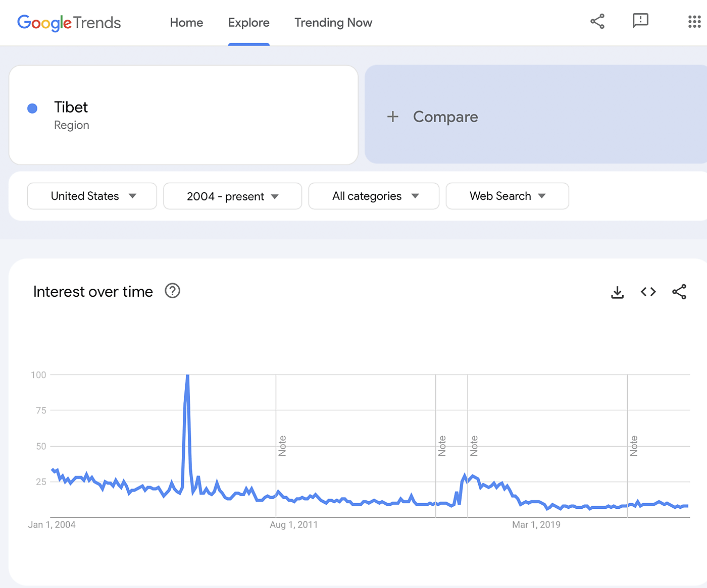The height and width of the screenshot is (588, 707).
Task: Expand the 2004 - present time range
Action: tap(232, 196)
